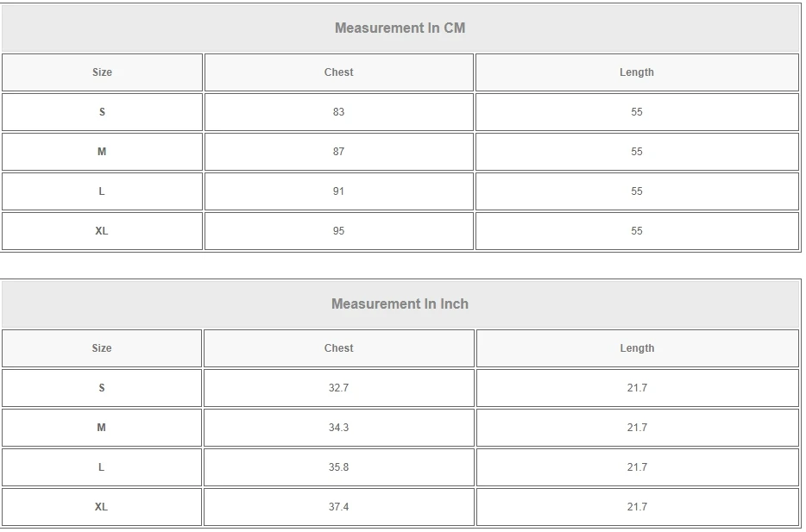Click the chest value 91 cell

pos(338,191)
